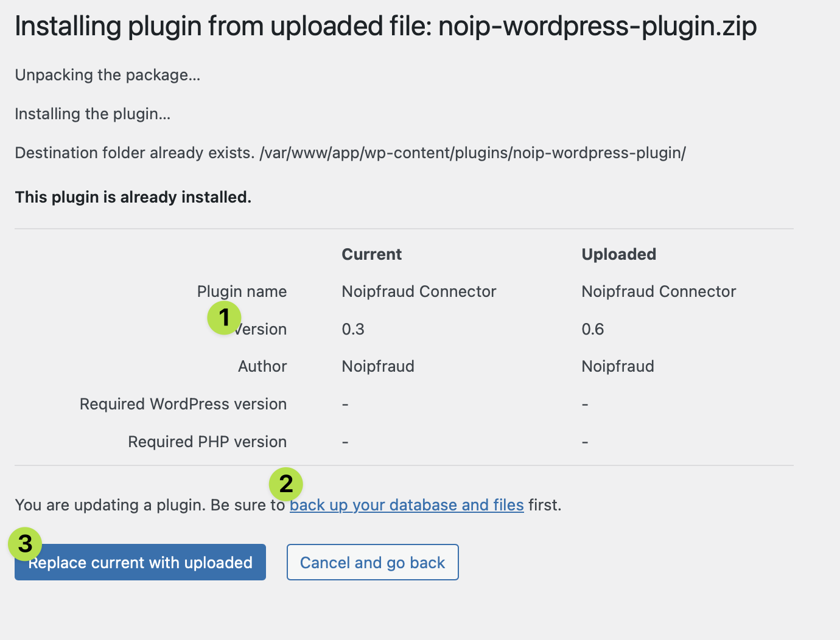
Task: Click Required PHP version row label
Action: click(x=207, y=442)
